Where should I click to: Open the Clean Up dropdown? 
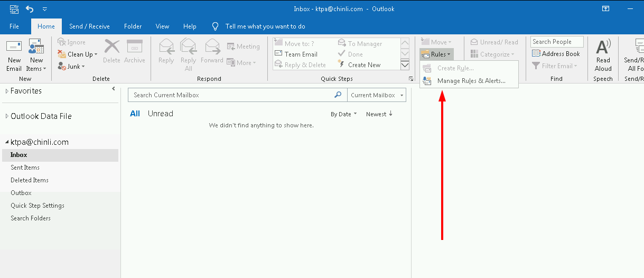[78, 54]
